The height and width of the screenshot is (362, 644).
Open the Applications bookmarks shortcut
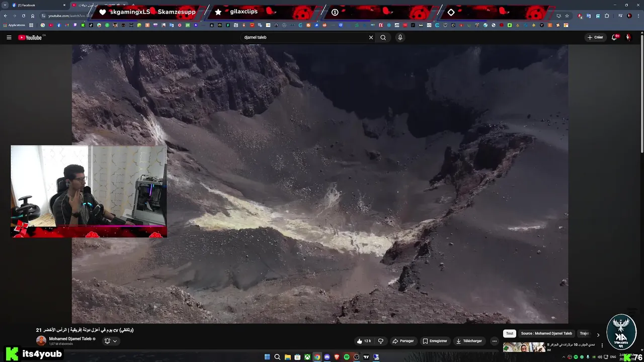(15, 25)
